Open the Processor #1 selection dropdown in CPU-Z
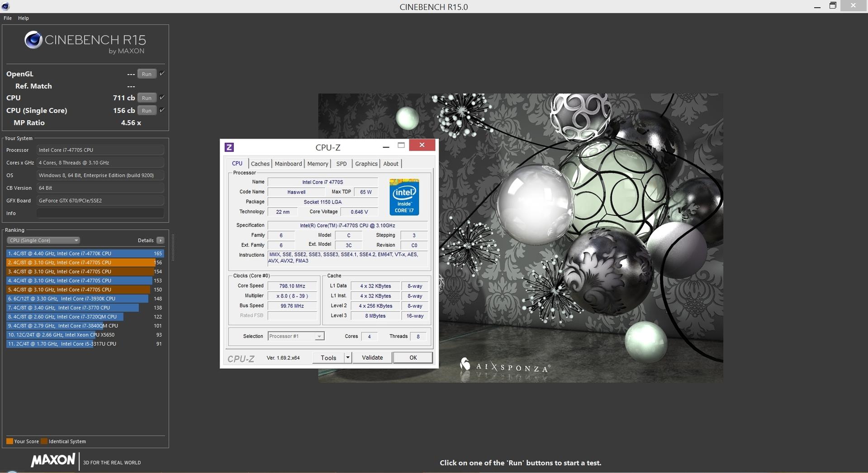 (296, 336)
